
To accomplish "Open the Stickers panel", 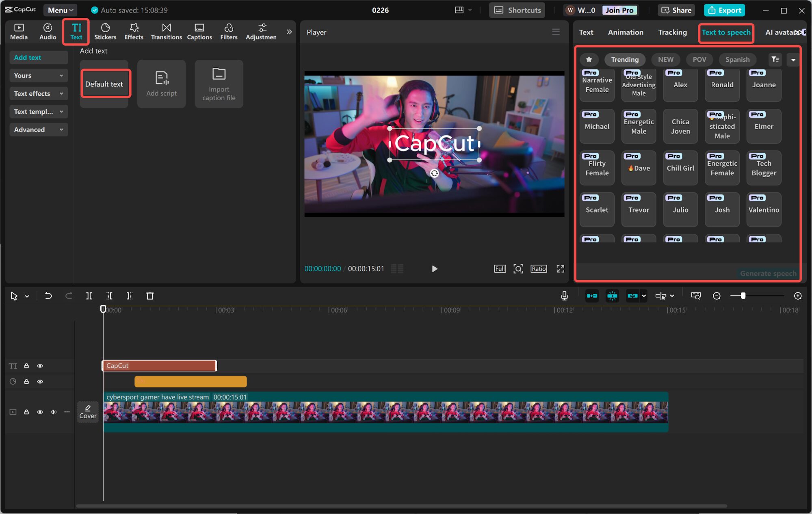I will [105, 32].
